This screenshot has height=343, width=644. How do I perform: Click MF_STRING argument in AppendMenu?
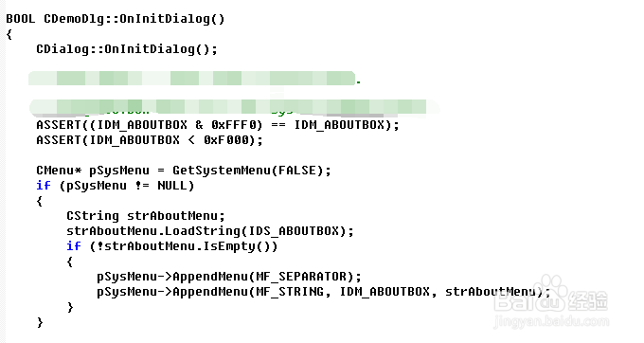[x=290, y=292]
